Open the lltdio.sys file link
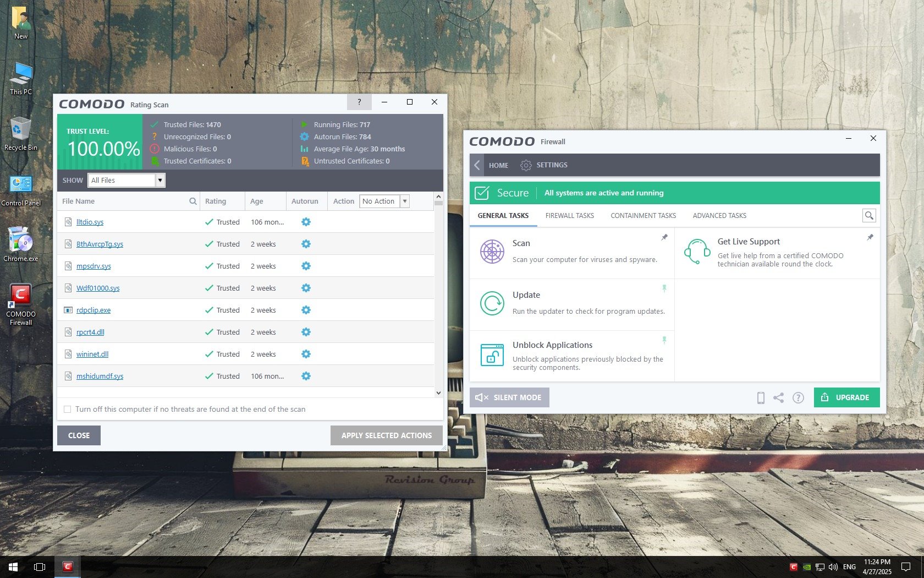 tap(90, 222)
